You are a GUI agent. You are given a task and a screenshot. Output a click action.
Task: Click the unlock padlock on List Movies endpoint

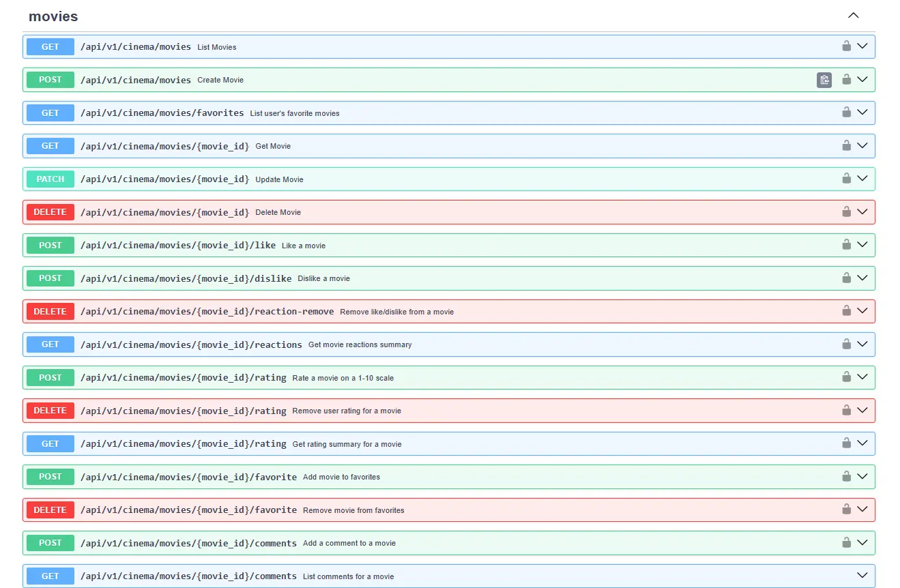coord(846,46)
